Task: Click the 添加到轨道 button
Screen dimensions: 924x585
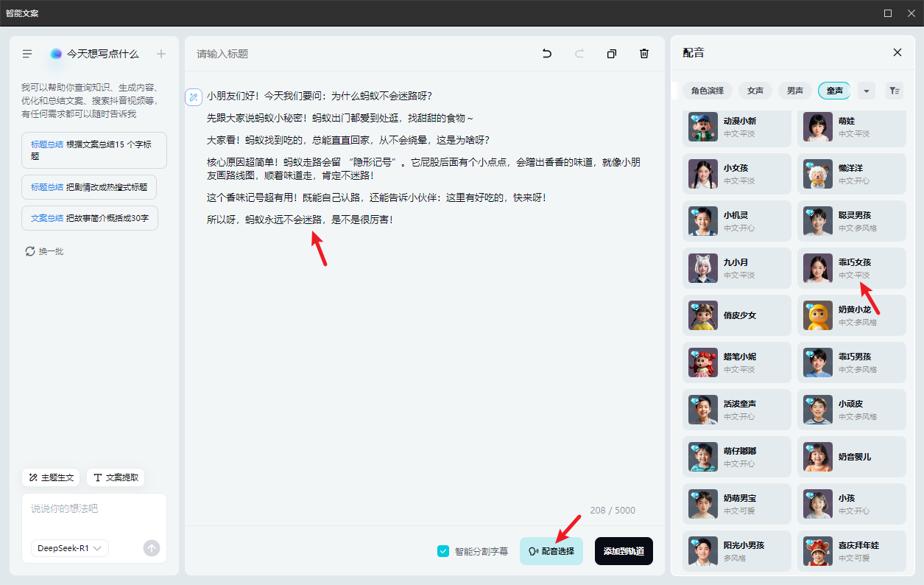Action: coord(624,551)
